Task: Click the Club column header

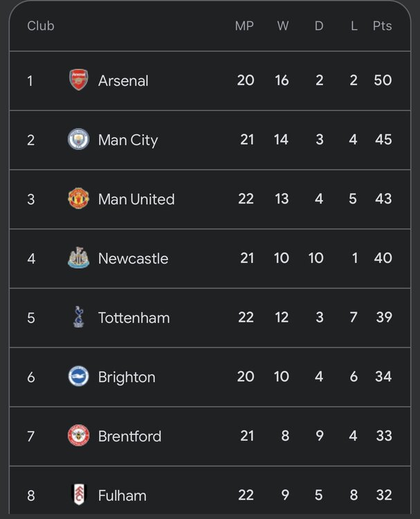Action: pos(41,26)
